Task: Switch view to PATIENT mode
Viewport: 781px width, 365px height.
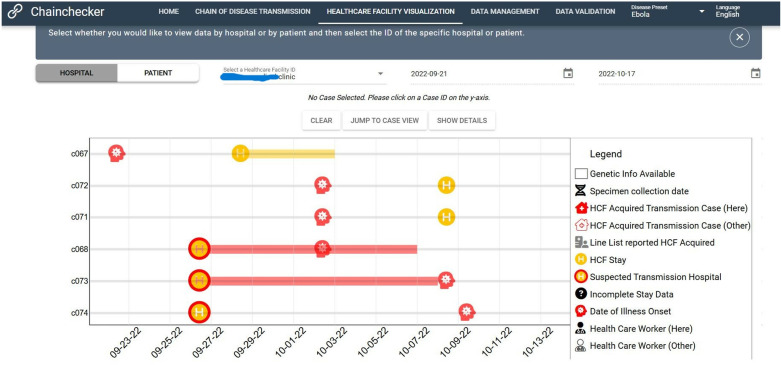Action: coord(158,73)
